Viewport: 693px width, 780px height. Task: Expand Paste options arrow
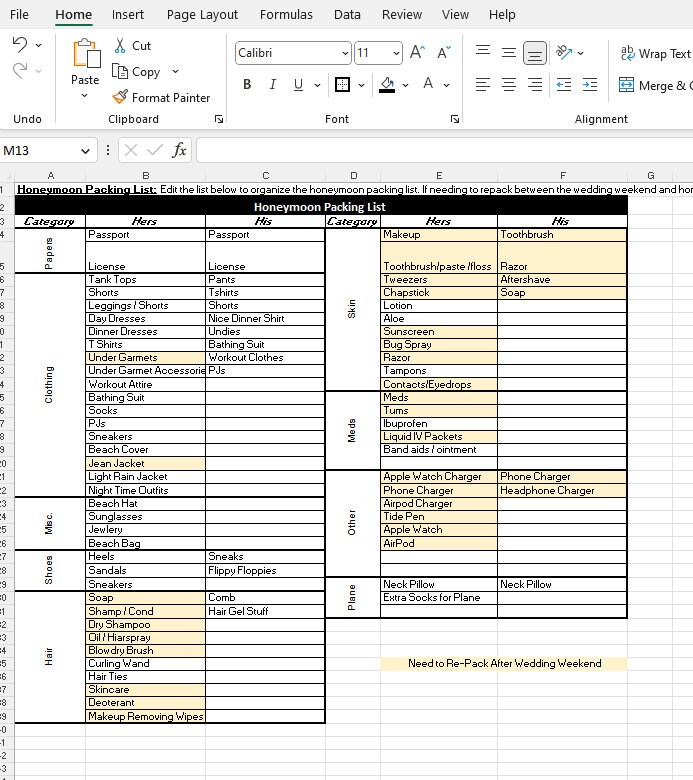point(85,96)
